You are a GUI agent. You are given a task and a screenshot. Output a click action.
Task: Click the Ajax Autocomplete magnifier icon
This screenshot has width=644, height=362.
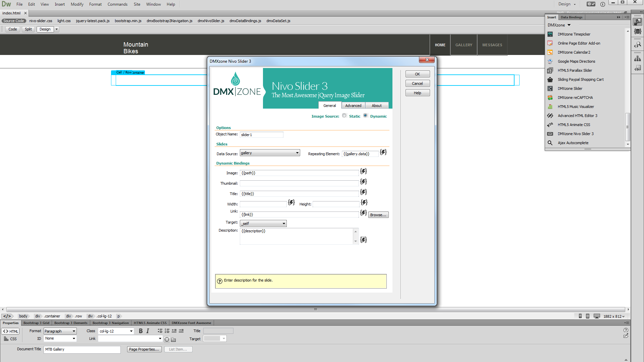pos(550,143)
